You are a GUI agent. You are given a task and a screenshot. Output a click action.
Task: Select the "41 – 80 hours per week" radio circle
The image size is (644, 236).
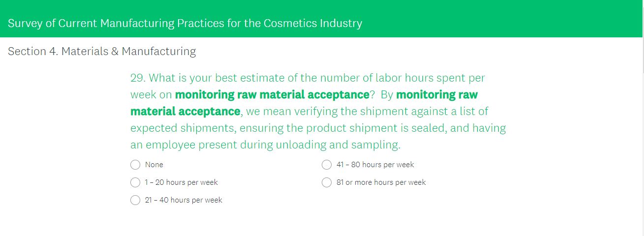[x=327, y=165]
